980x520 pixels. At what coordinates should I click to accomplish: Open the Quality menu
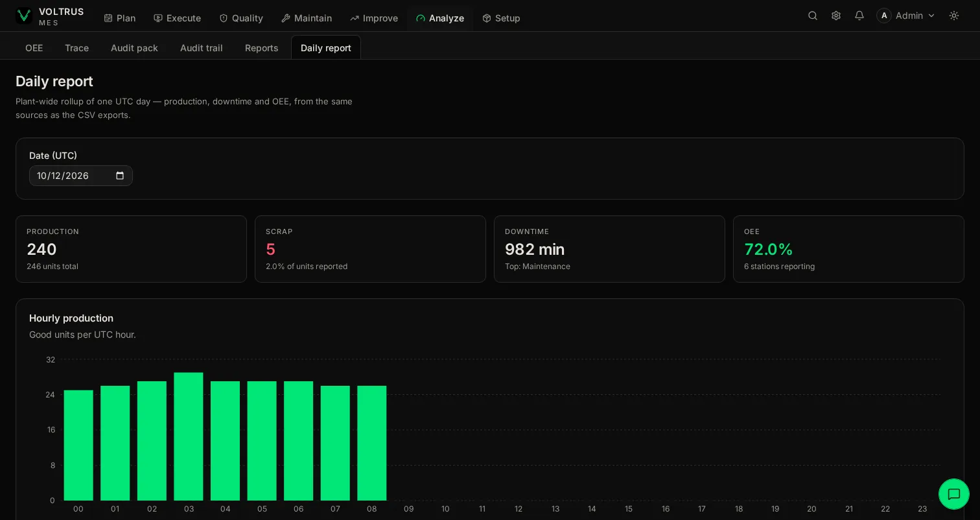pos(241,18)
